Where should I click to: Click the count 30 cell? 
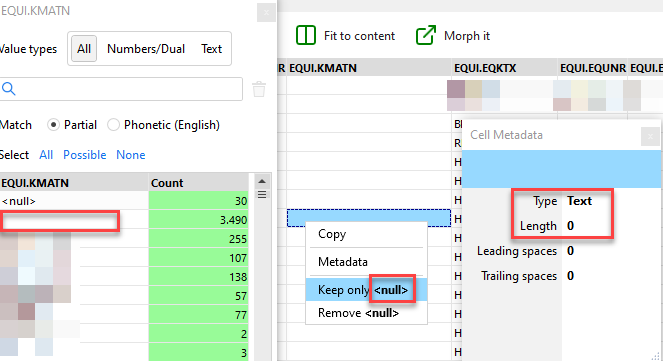[198, 201]
